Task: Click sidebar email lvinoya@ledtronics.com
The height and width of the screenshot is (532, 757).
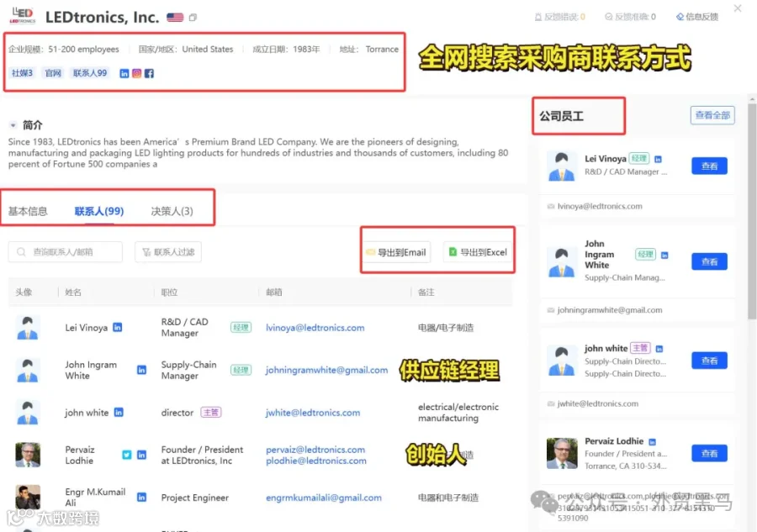Action: click(x=600, y=206)
